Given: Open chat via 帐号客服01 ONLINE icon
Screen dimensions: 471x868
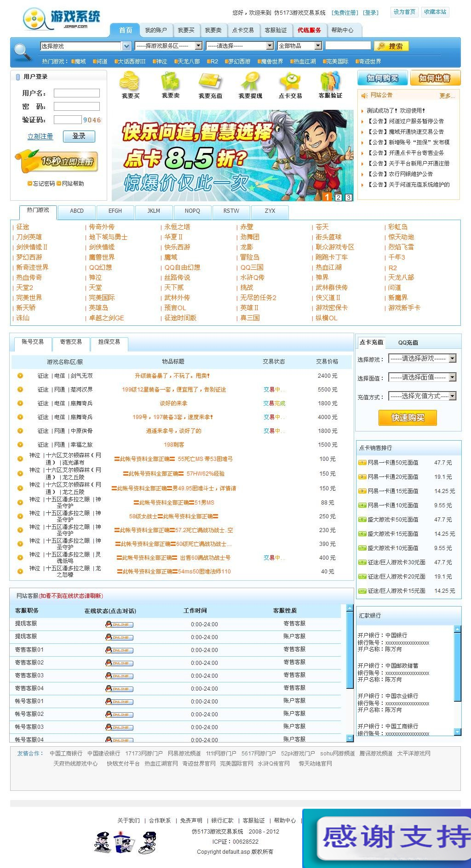Looking at the screenshot, I should point(120,702).
